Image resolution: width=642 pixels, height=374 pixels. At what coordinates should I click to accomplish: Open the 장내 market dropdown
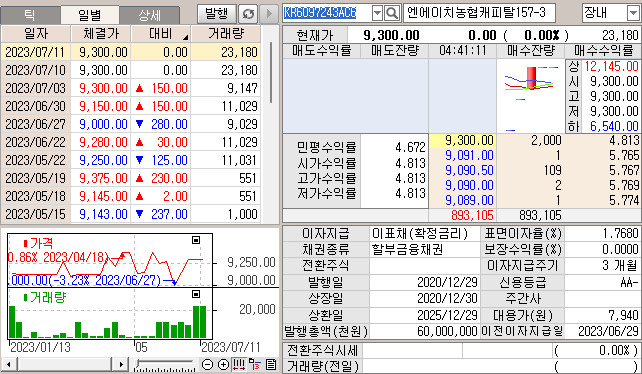click(x=632, y=14)
